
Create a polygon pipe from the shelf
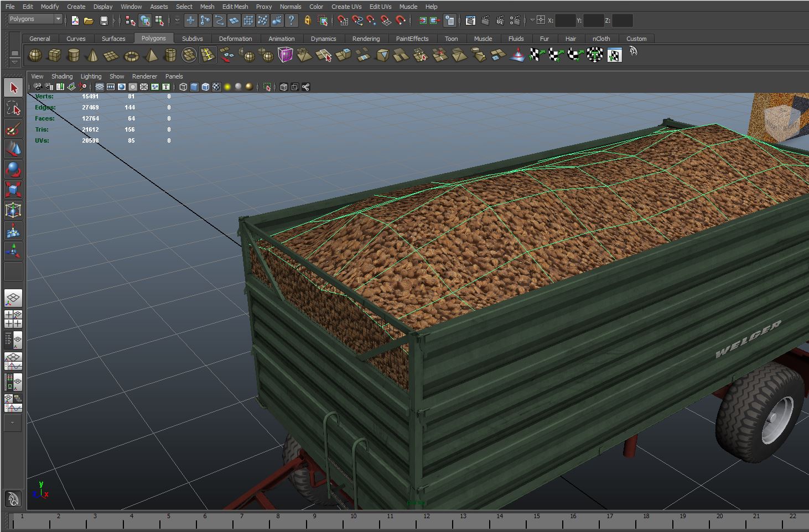[x=170, y=55]
